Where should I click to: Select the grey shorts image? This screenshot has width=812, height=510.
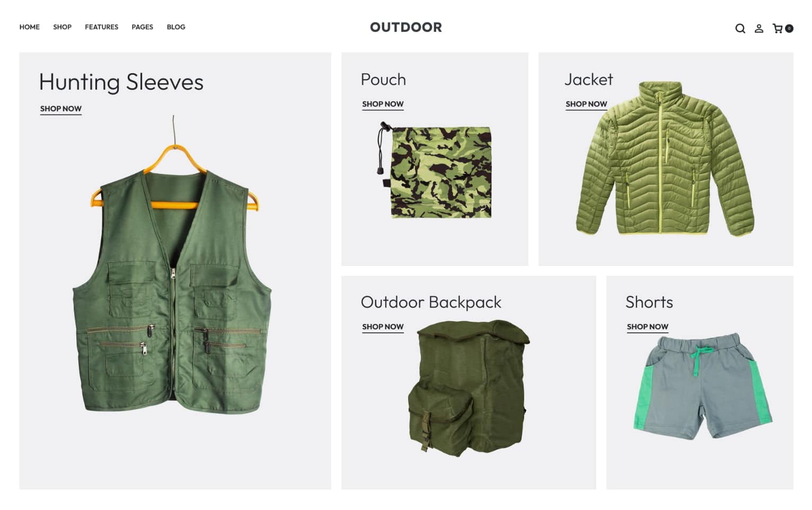[x=703, y=386]
